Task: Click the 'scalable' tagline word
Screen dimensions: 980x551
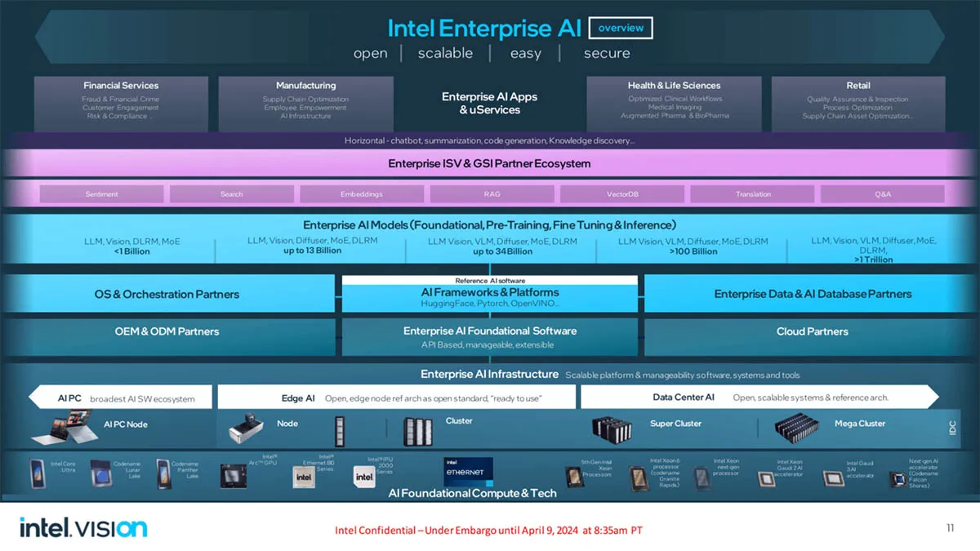Action: tap(445, 53)
